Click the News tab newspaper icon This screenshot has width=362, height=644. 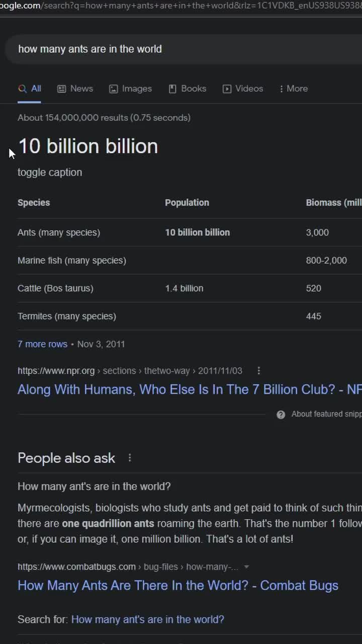[x=62, y=89]
